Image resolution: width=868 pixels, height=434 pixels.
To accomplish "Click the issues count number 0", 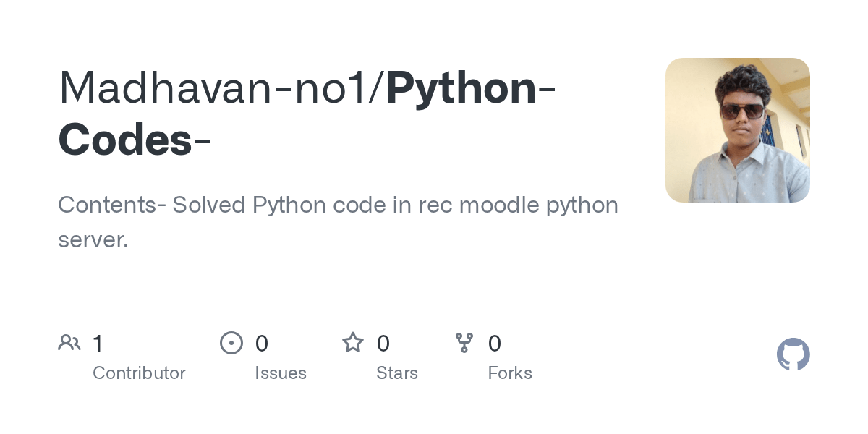I will [262, 343].
